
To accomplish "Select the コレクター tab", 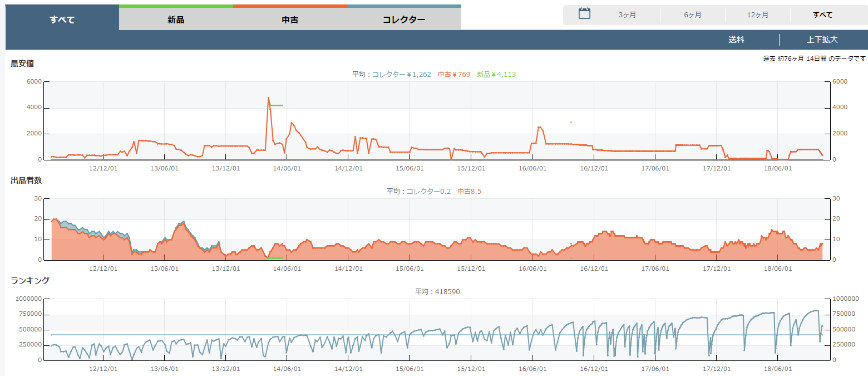I will (404, 19).
